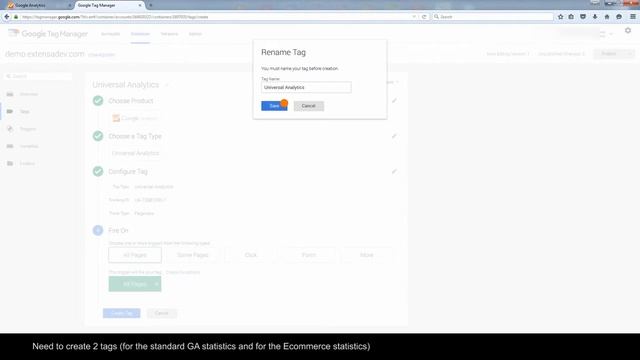Select the More trigger option
Image resolution: width=640 pixels, height=360 pixels.
point(367,255)
